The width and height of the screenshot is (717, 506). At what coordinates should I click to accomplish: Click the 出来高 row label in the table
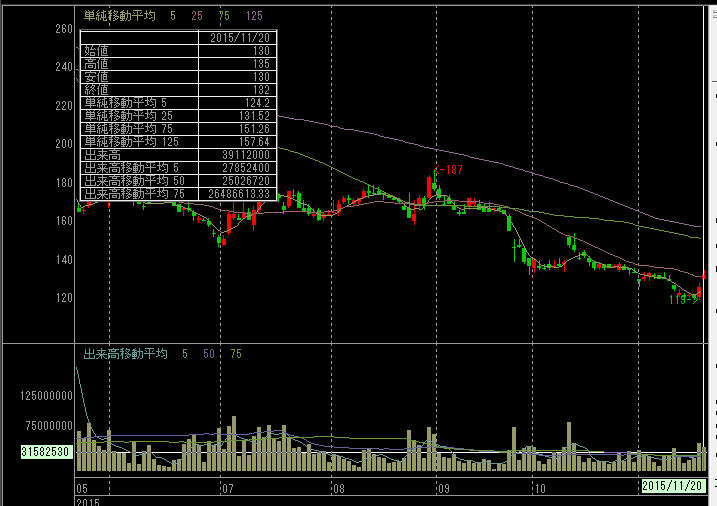[102, 155]
